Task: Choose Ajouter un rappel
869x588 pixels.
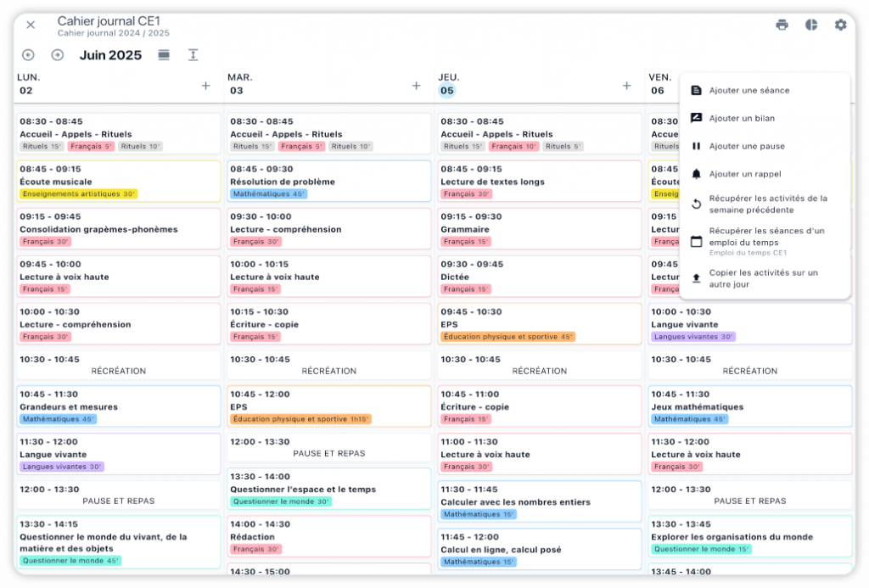Action: 744,175
